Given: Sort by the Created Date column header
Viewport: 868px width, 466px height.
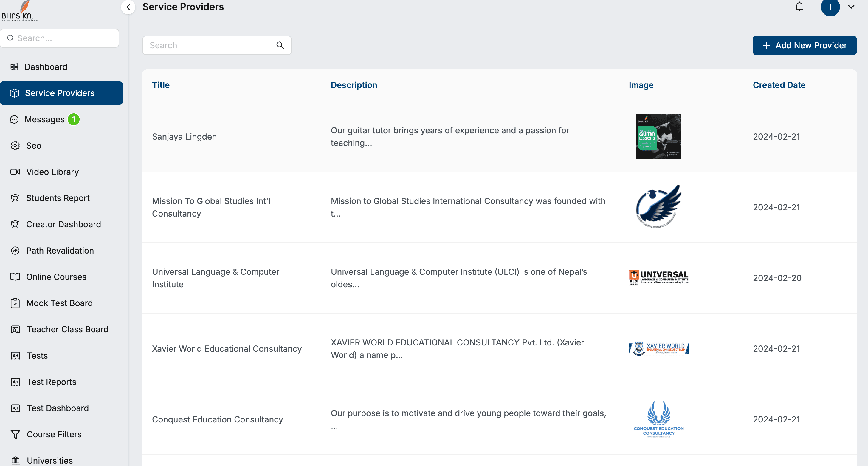Looking at the screenshot, I should 779,85.
